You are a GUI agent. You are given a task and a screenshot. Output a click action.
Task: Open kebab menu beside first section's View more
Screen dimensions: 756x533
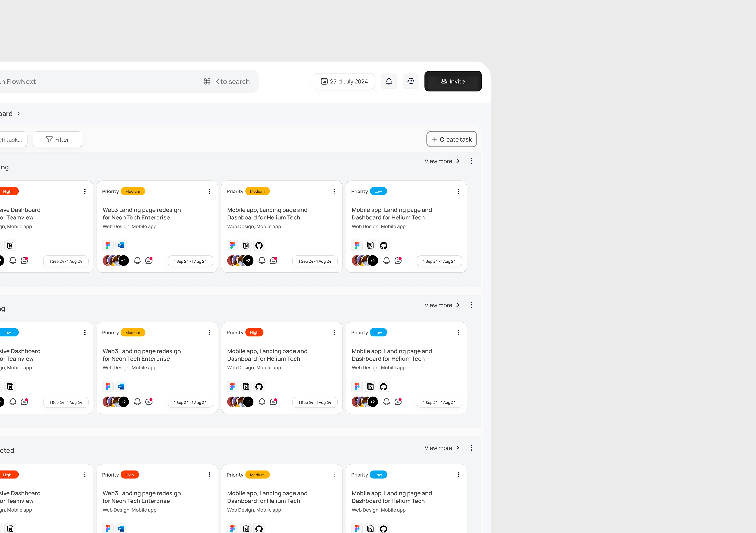[471, 161]
